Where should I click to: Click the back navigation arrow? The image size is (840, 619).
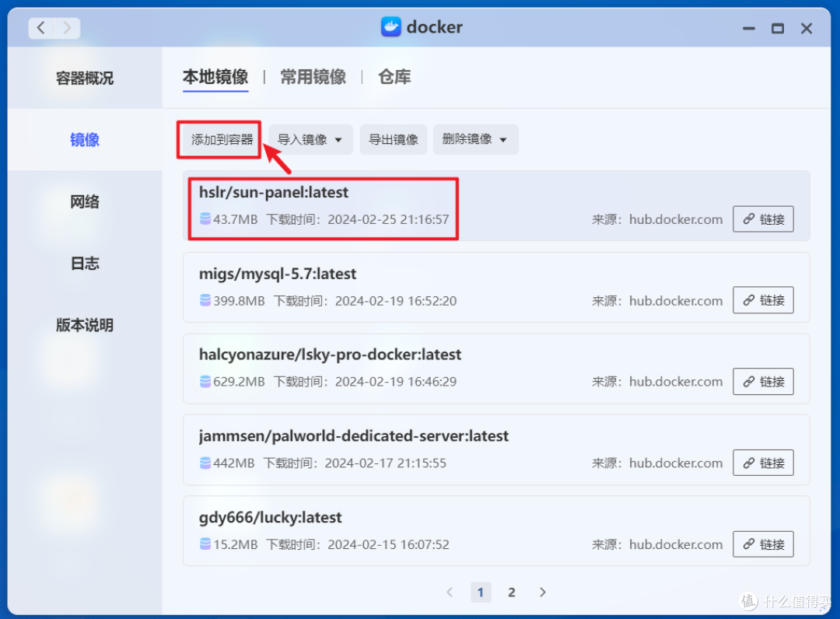coord(40,27)
